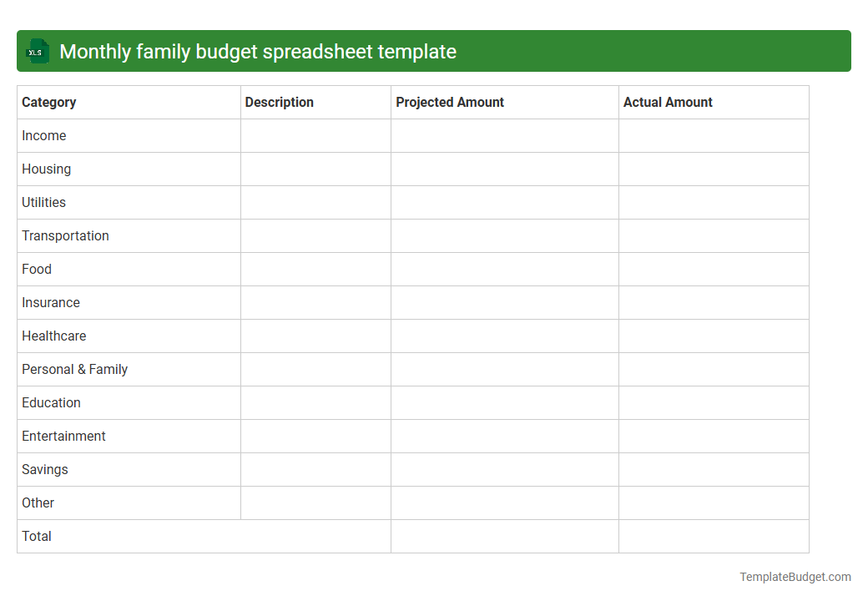Select the green XLS badge in header
Viewport: 868px width, 601px height.
point(37,51)
